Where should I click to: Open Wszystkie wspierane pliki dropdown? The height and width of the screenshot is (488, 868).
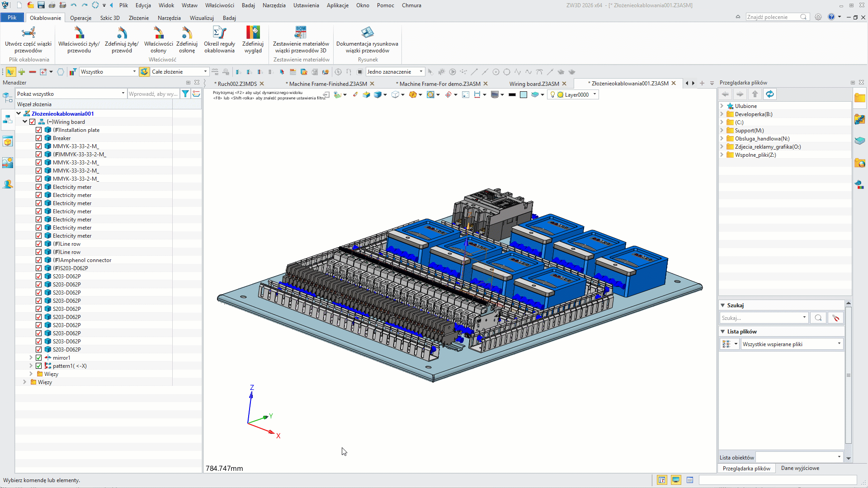[792, 344]
